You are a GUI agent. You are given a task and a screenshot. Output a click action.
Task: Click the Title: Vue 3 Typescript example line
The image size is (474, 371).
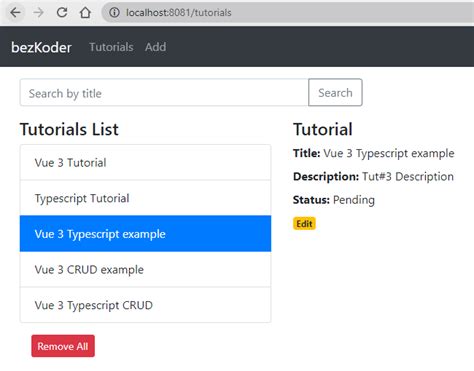coord(374,153)
